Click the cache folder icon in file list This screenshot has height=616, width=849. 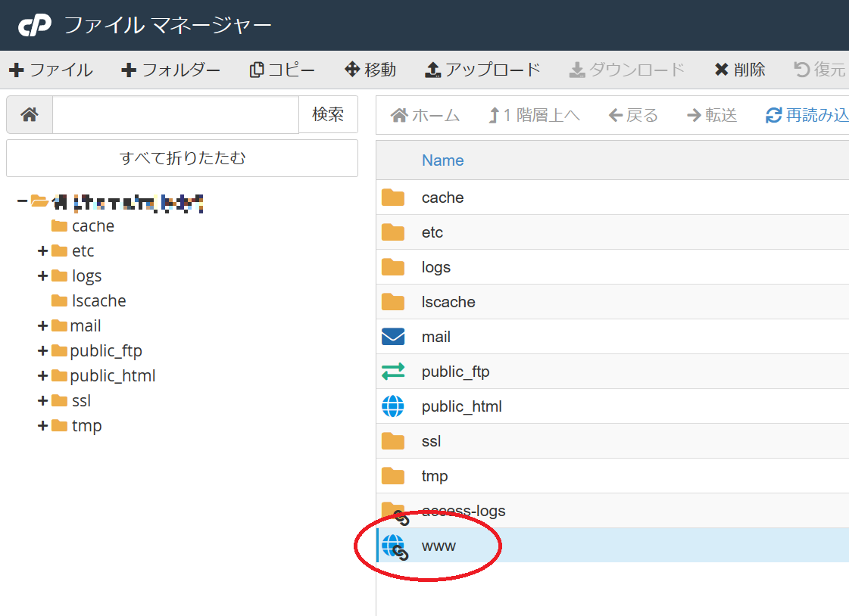(393, 198)
